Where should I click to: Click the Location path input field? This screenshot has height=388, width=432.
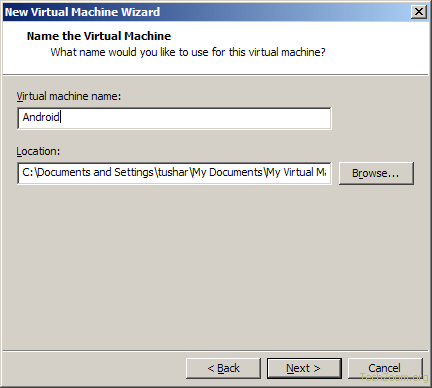tap(174, 173)
